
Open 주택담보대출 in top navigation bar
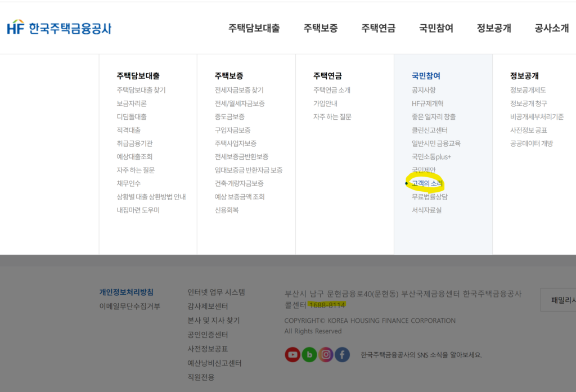tap(254, 28)
